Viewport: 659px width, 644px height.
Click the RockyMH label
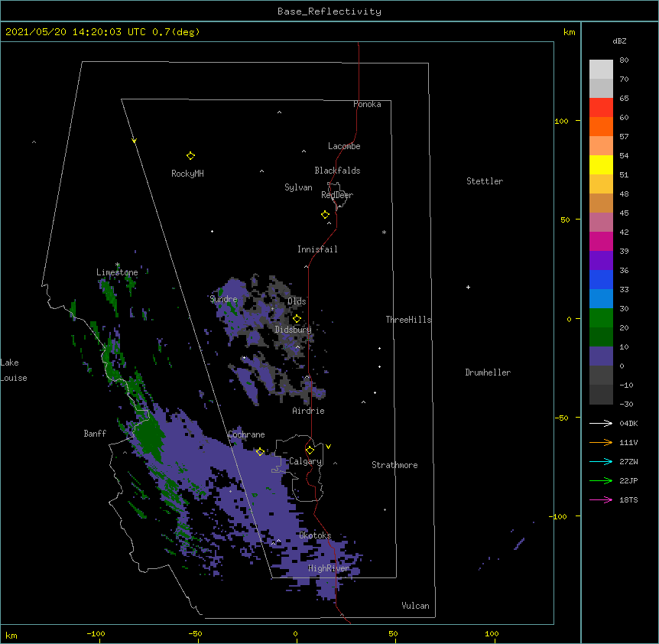pos(187,173)
